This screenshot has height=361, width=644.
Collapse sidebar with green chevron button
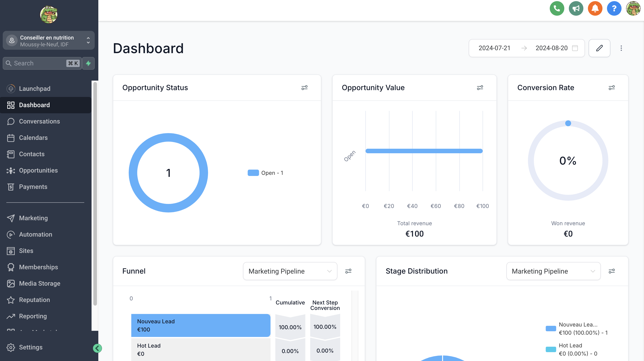pos(97,348)
